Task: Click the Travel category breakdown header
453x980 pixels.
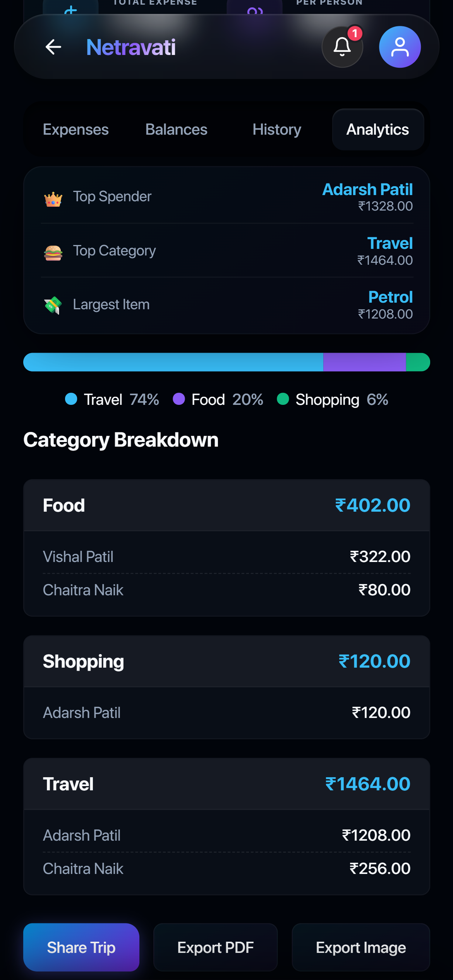Action: (226, 784)
